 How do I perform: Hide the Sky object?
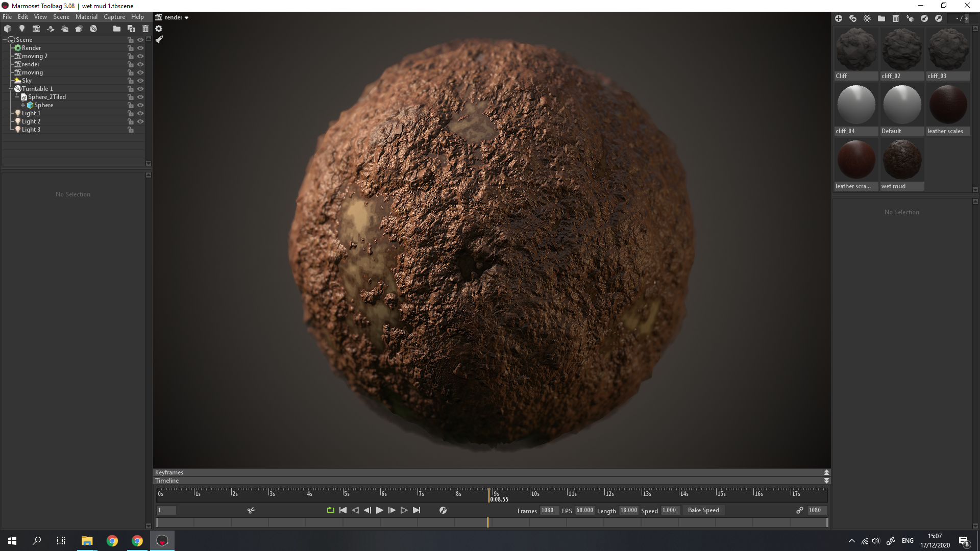click(140, 81)
